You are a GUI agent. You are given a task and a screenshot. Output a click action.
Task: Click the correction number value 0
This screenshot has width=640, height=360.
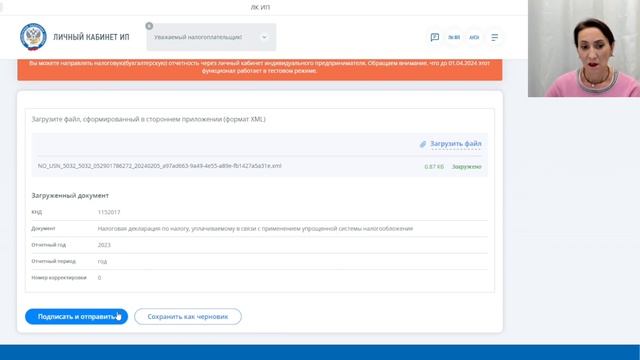pos(99,278)
